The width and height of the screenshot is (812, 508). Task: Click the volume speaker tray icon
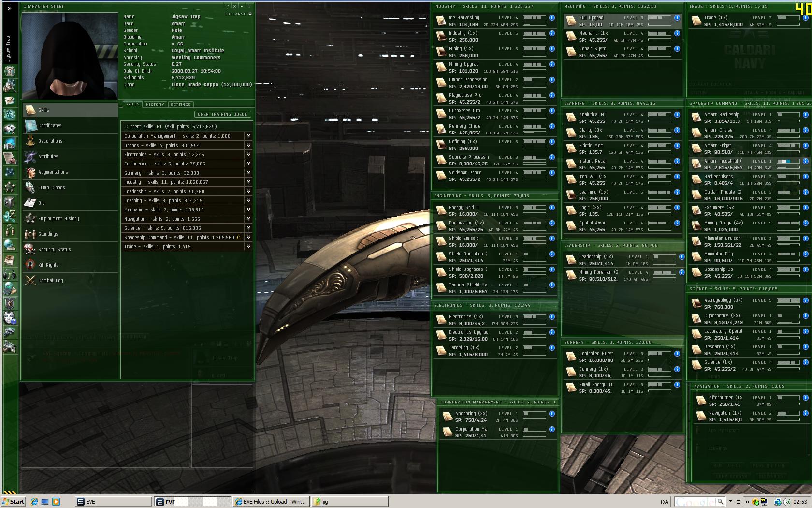click(x=787, y=502)
